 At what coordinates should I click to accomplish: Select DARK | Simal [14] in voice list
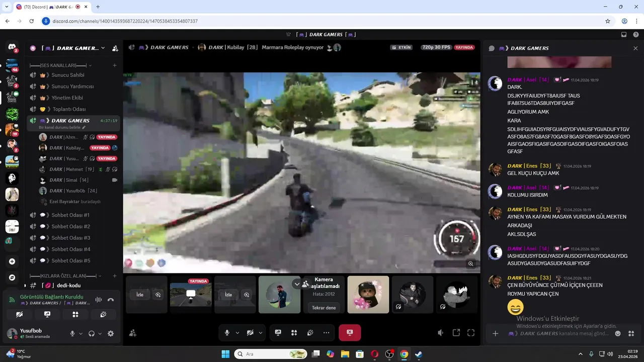(78, 180)
